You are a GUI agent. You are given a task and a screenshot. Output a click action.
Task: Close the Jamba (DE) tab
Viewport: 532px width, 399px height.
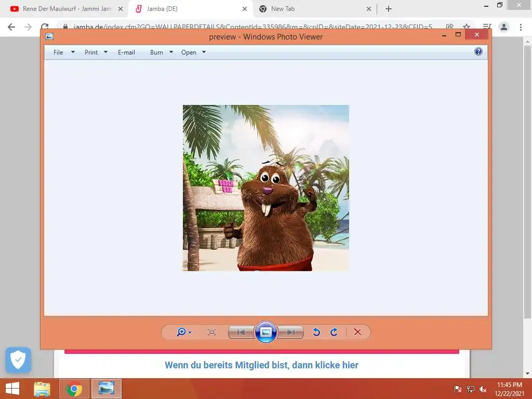click(x=245, y=9)
